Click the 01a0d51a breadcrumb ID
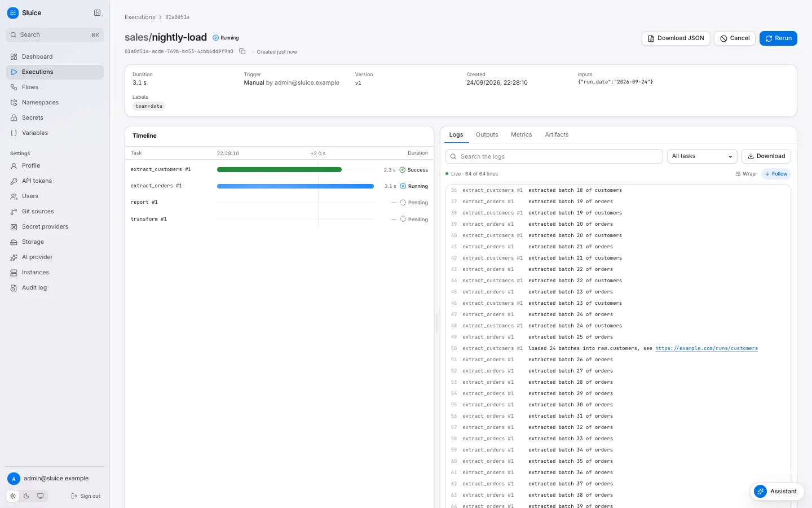Screen dimensions: 812x508 (177, 17)
